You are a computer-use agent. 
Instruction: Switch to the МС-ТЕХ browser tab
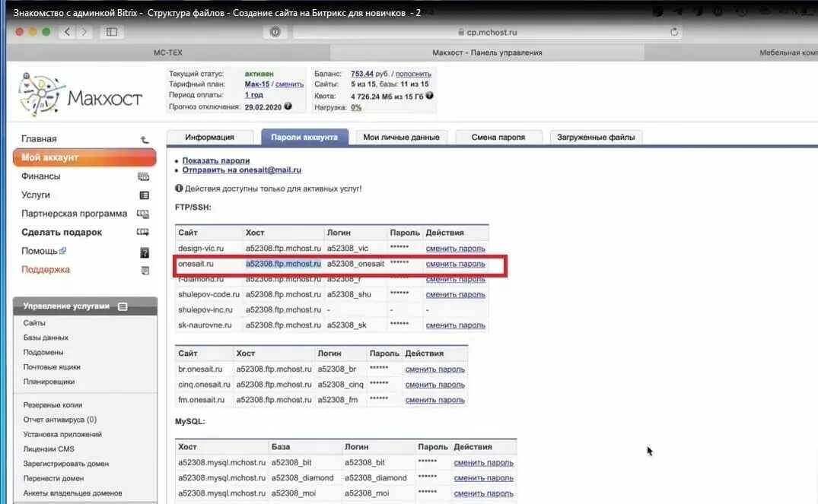tap(168, 52)
